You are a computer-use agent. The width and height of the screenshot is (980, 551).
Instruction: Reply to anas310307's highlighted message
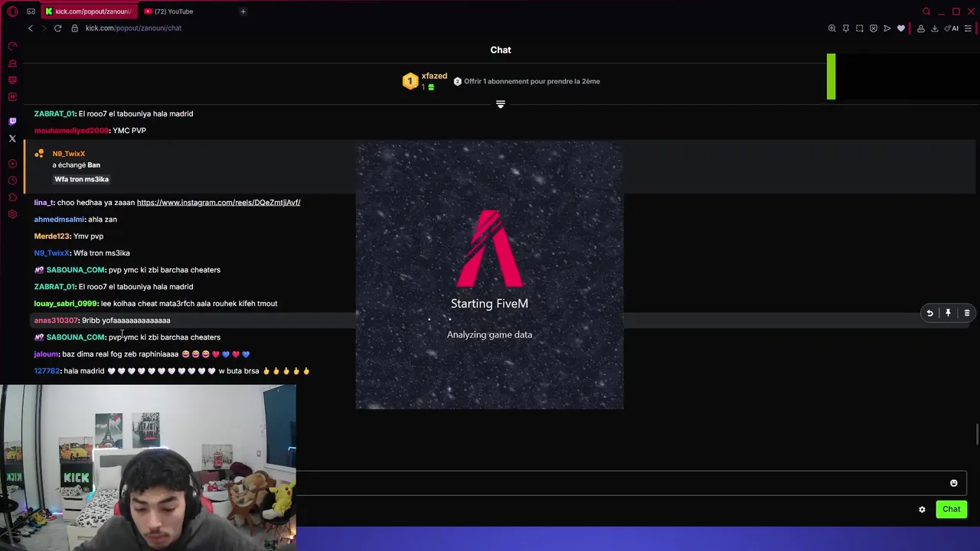point(929,313)
